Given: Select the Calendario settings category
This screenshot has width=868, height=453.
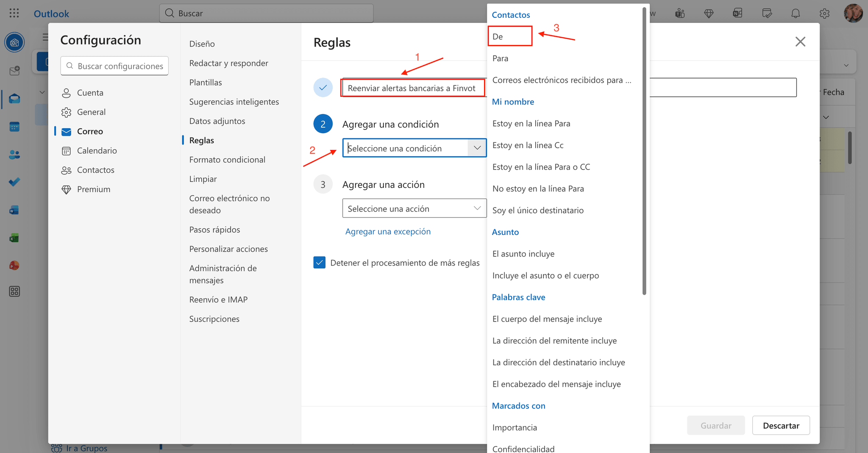Looking at the screenshot, I should coord(97,151).
